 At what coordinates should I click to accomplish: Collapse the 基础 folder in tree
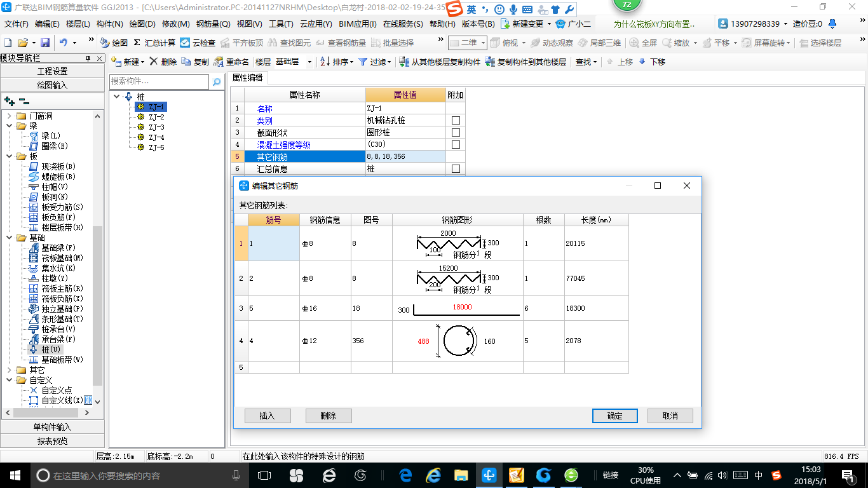click(x=10, y=238)
